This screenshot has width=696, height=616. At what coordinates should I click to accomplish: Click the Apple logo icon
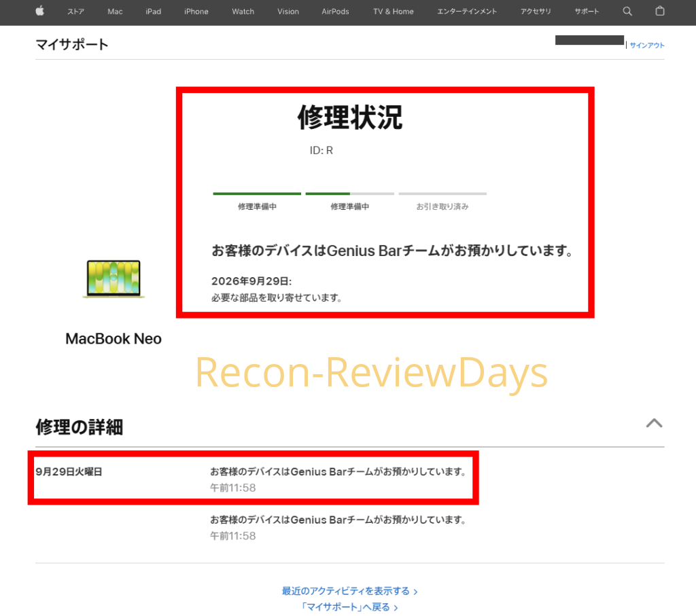point(40,11)
